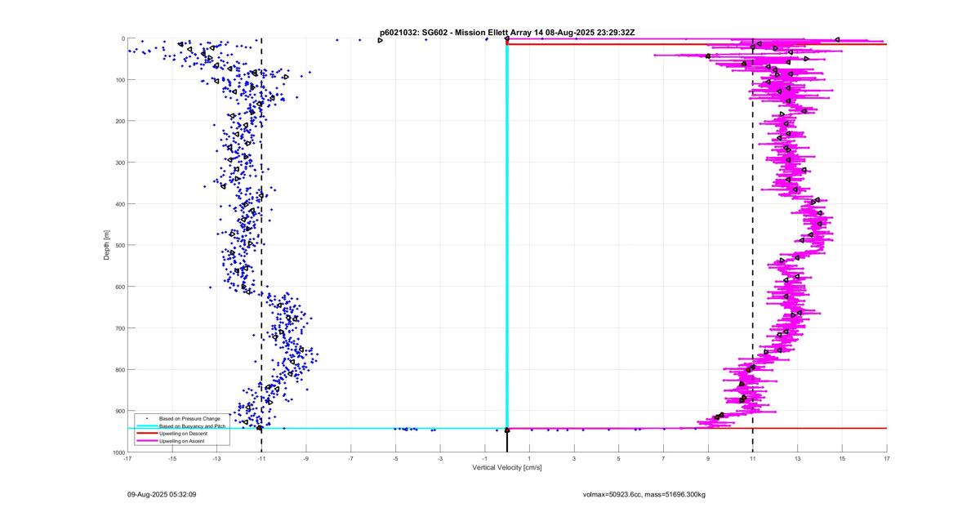This screenshot has height=508, width=980.
Task: Click depth axis tick label 800
Action: (x=119, y=369)
